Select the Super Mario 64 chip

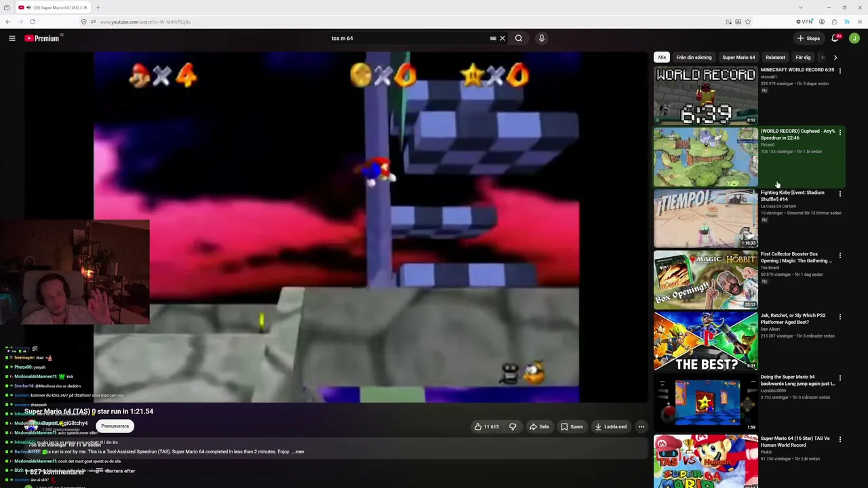738,58
